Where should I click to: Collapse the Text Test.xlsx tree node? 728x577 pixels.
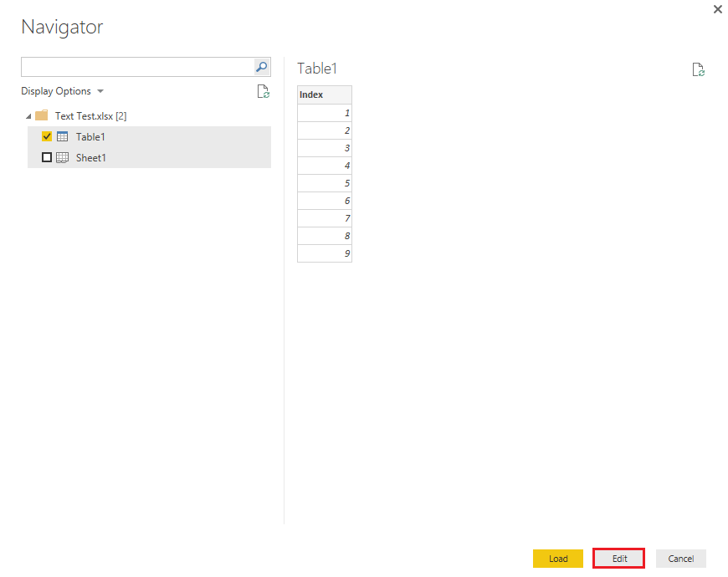pyautogui.click(x=28, y=116)
